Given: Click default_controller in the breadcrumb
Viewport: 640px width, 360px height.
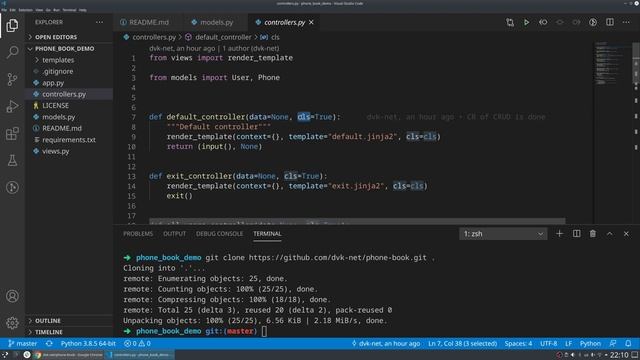Looking at the screenshot, I should point(223,37).
